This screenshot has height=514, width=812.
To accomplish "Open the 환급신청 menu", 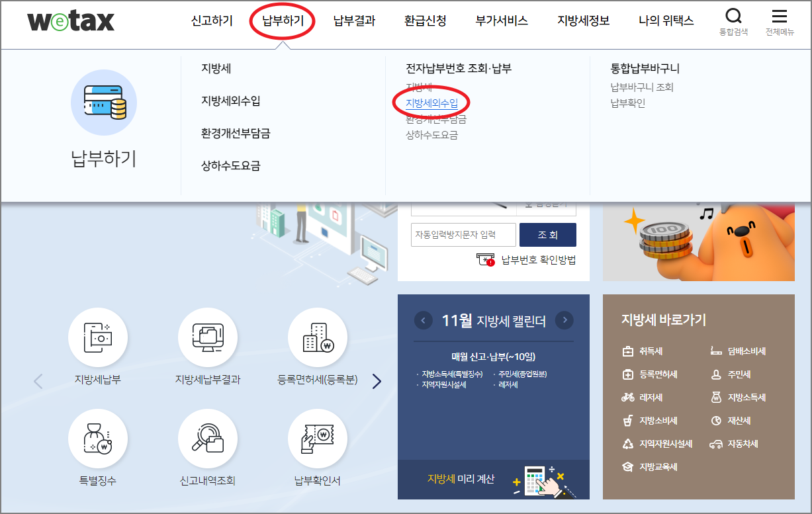I will coord(426,21).
